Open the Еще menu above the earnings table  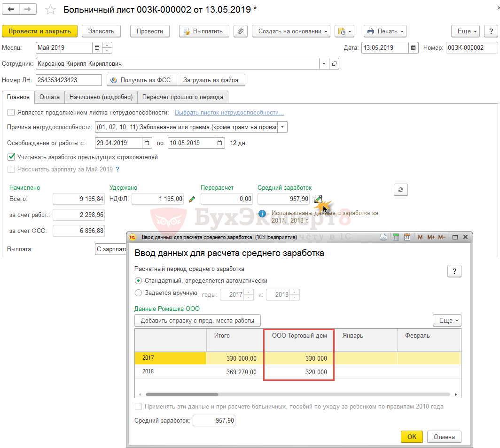tap(447, 321)
